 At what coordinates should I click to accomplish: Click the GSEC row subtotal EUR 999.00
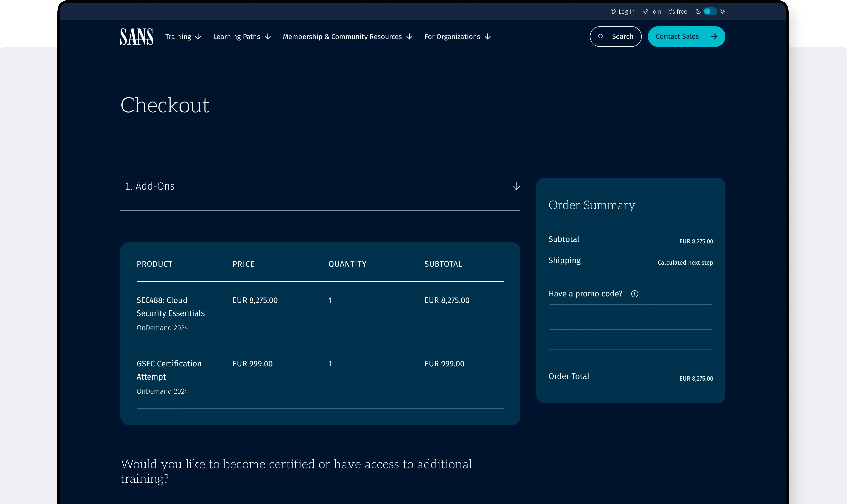point(444,364)
